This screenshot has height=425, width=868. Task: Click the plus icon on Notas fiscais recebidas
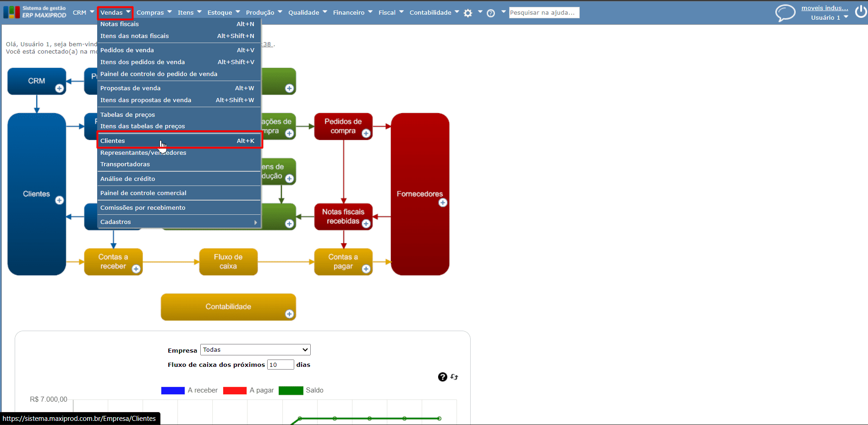pos(366,223)
